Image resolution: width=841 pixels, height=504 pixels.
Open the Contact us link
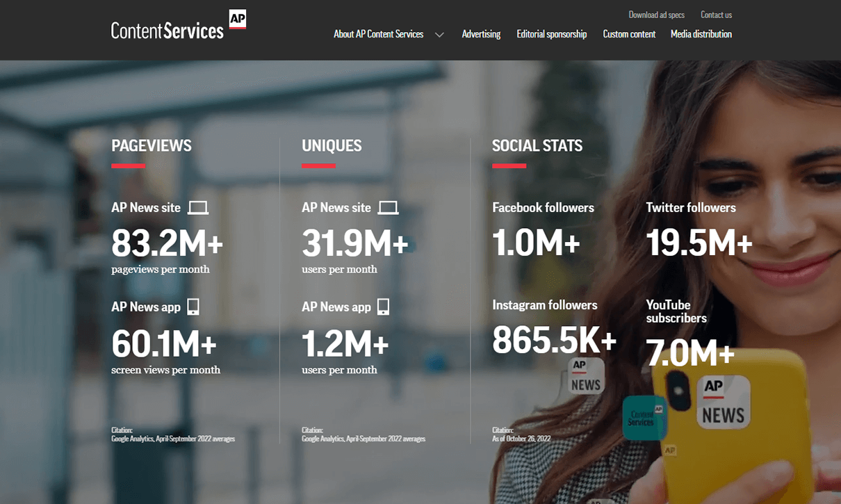(716, 15)
